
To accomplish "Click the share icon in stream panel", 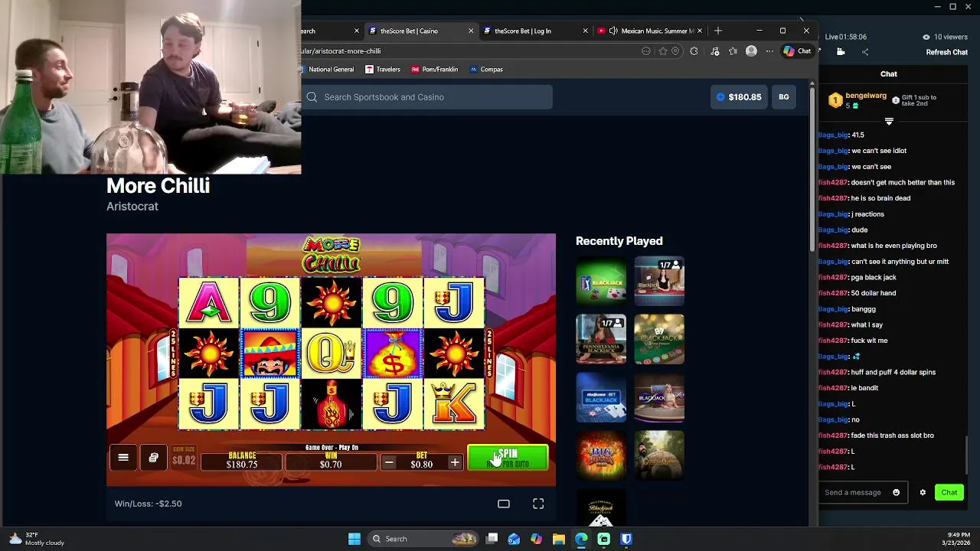I will [x=865, y=52].
